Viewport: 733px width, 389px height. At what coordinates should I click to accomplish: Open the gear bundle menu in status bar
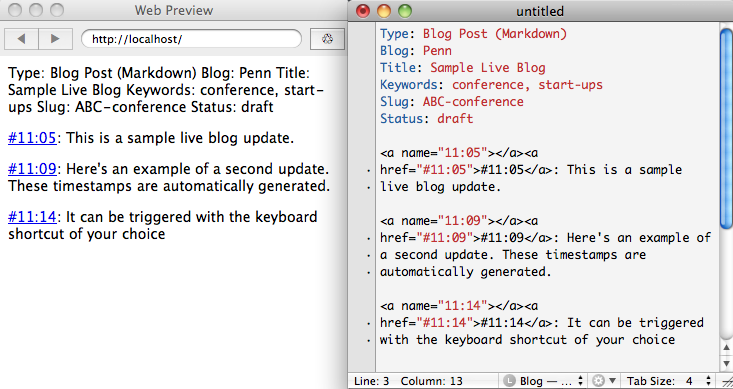[x=604, y=381]
